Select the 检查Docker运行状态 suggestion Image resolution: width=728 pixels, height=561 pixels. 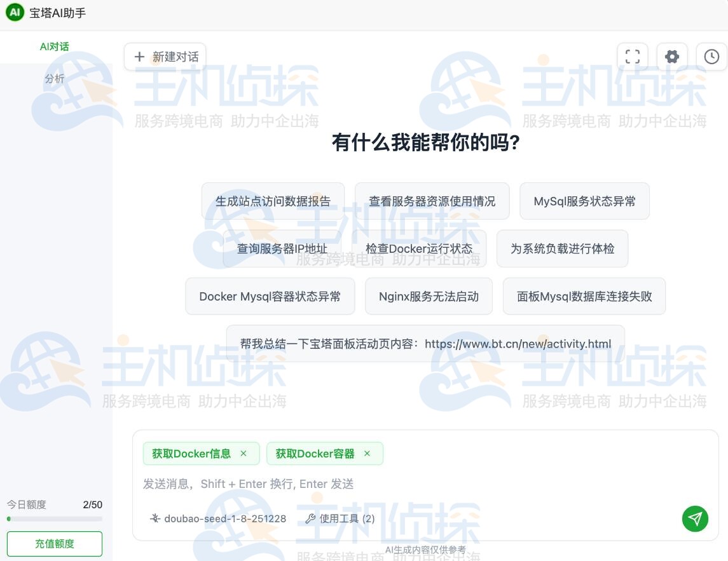(x=419, y=248)
